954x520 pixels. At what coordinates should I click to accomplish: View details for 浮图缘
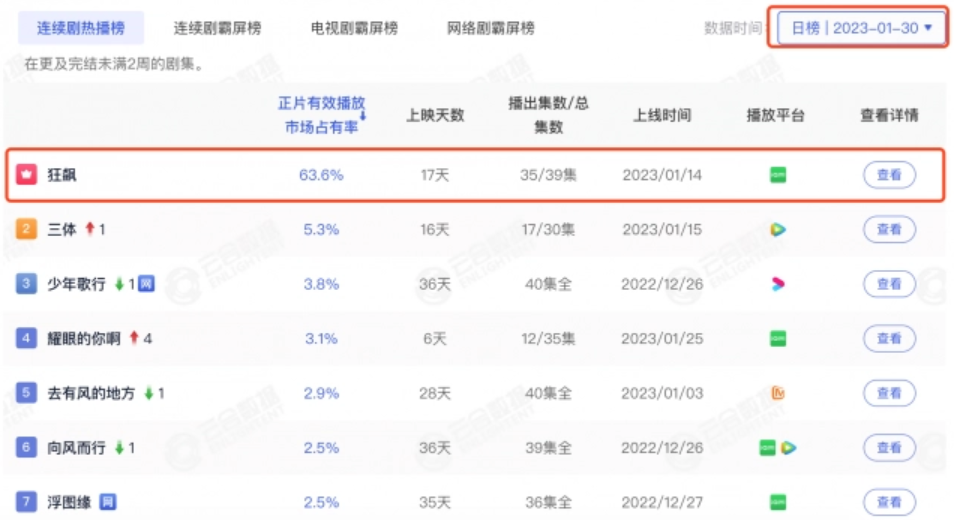[889, 502]
